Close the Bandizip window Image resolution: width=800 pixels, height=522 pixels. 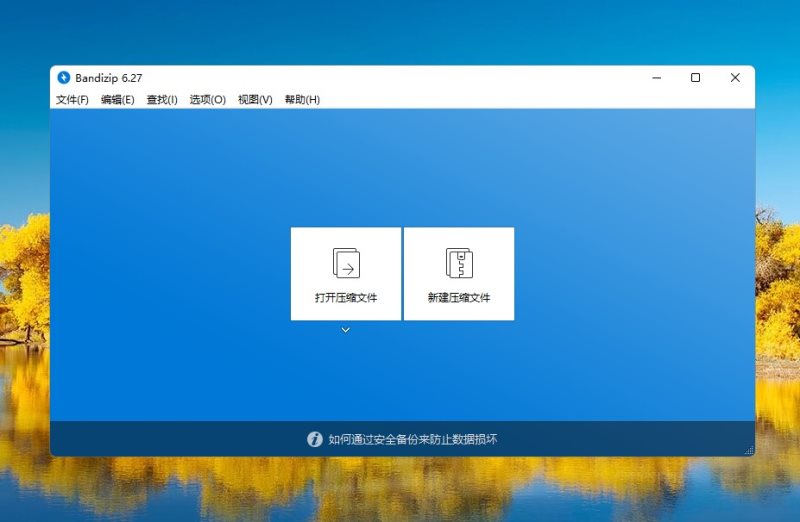click(x=735, y=78)
